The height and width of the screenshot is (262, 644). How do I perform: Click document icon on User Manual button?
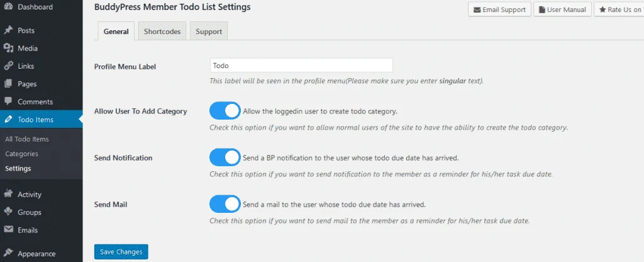[542, 9]
